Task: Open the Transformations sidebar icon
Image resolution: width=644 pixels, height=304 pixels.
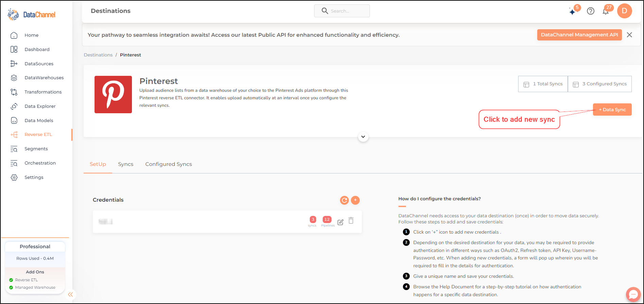Action: (14, 92)
